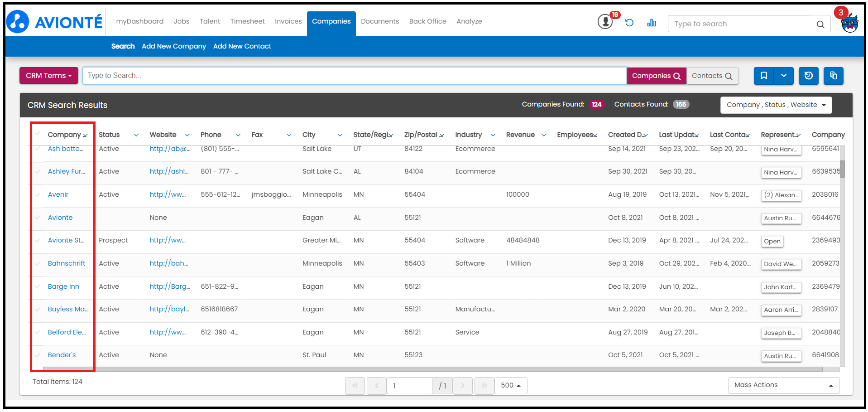Expand the Phone column filter chevron
868x412 pixels.
pos(238,135)
